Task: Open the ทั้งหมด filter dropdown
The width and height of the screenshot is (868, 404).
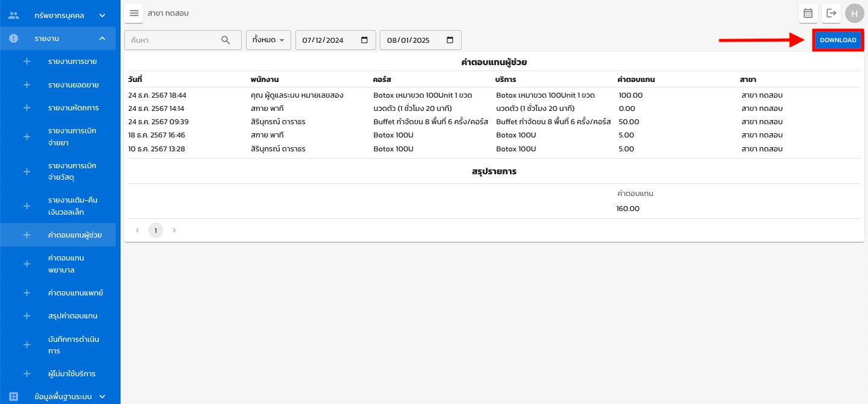Action: [268, 40]
